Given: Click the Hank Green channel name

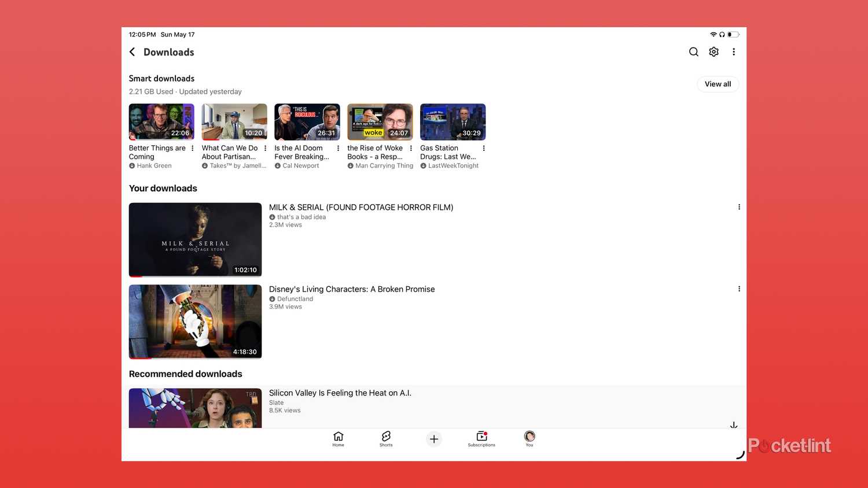Looking at the screenshot, I should coord(154,166).
